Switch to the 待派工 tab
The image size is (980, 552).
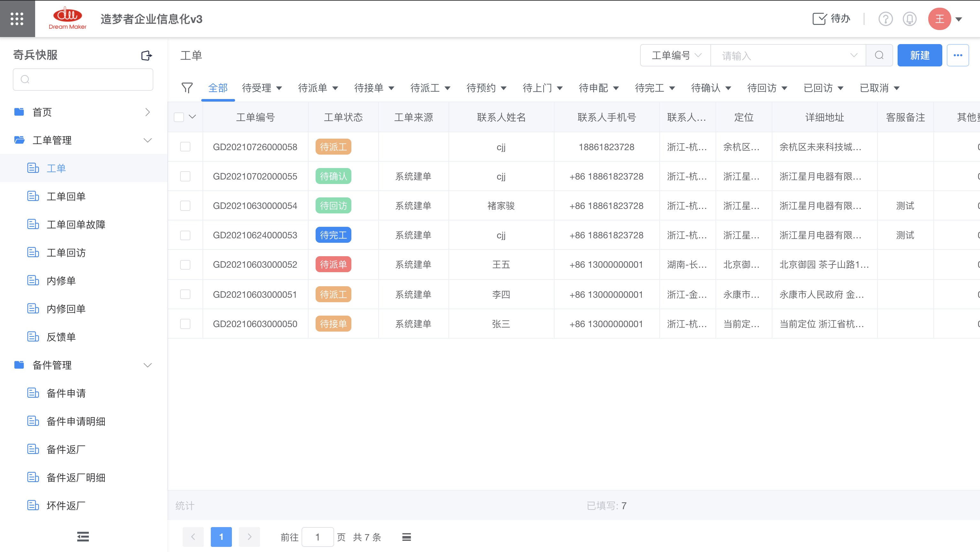(x=425, y=88)
